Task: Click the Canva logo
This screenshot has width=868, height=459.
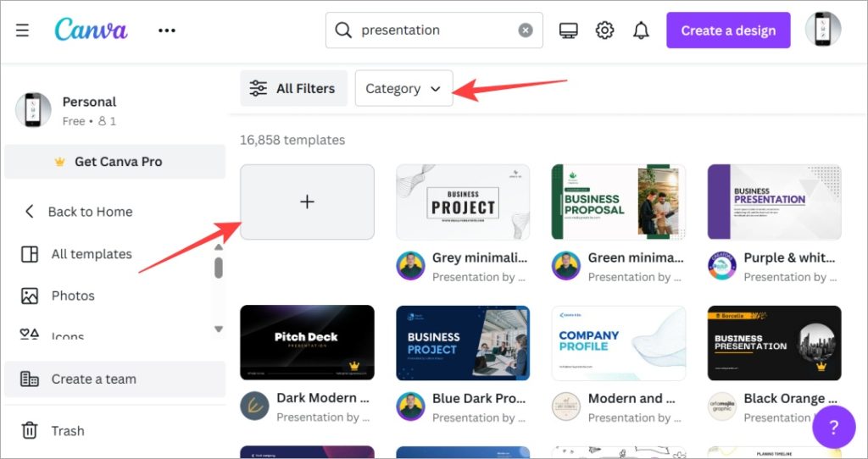Action: [x=91, y=30]
